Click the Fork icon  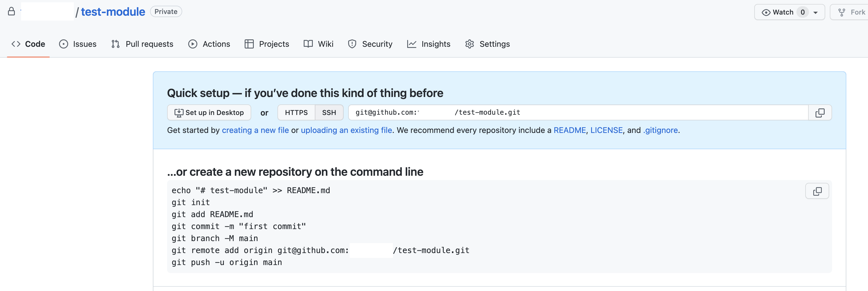tap(842, 13)
